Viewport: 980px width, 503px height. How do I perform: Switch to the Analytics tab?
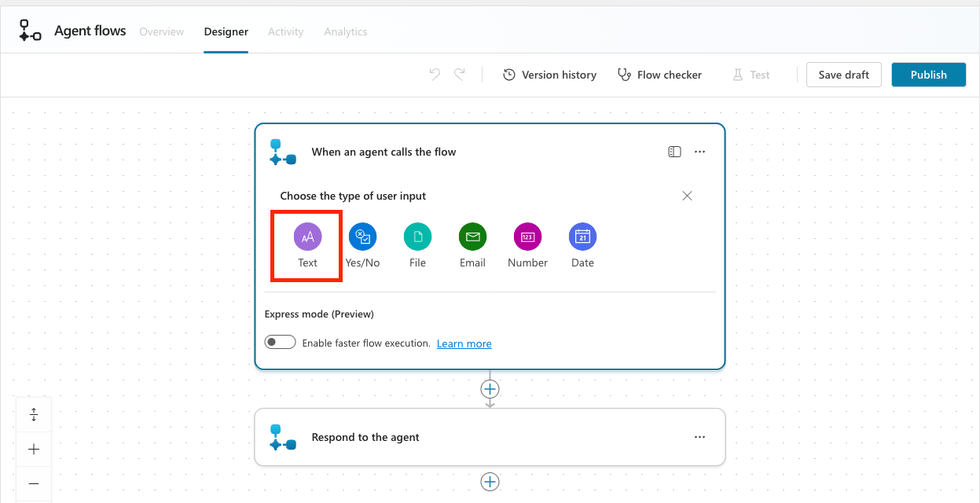(346, 31)
